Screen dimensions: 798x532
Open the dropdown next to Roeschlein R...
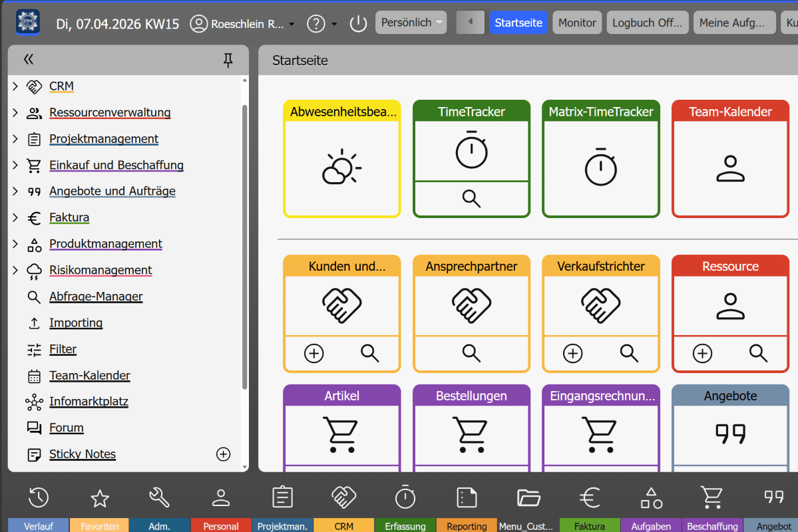click(292, 23)
